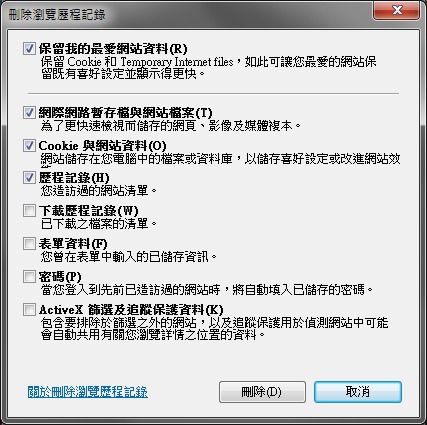Click the 刪除(D) button
This screenshot has height=425, width=427.
pos(262,392)
